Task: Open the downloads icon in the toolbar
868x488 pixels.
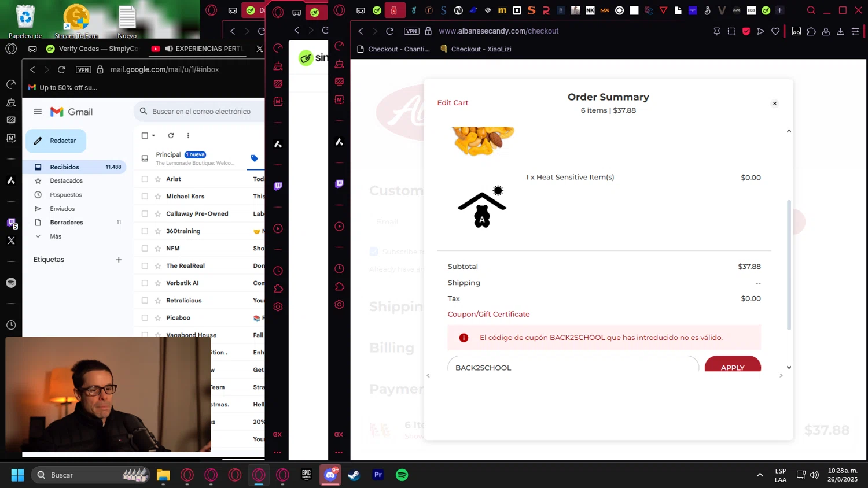Action: [x=840, y=31]
